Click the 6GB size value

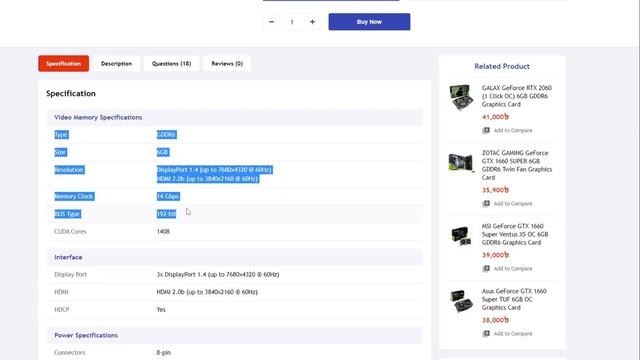click(x=162, y=152)
